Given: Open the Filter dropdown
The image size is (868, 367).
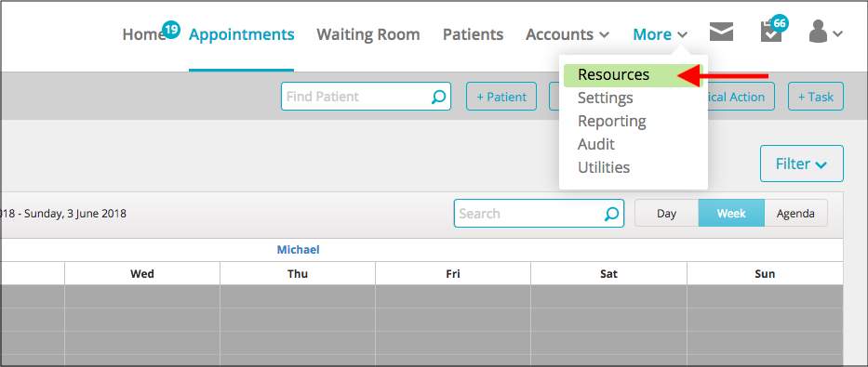Looking at the screenshot, I should tap(802, 164).
